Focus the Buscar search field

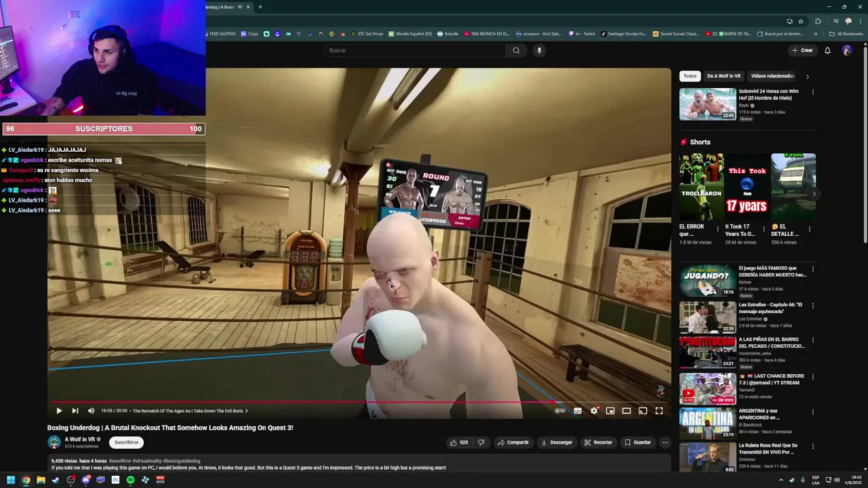click(415, 50)
